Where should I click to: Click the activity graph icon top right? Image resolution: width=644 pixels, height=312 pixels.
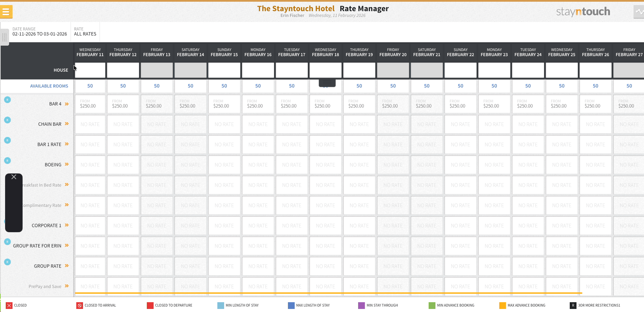coord(639,12)
